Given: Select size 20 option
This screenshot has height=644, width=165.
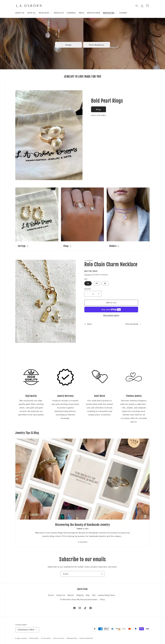Looking at the screenshot, I should tap(105, 283).
